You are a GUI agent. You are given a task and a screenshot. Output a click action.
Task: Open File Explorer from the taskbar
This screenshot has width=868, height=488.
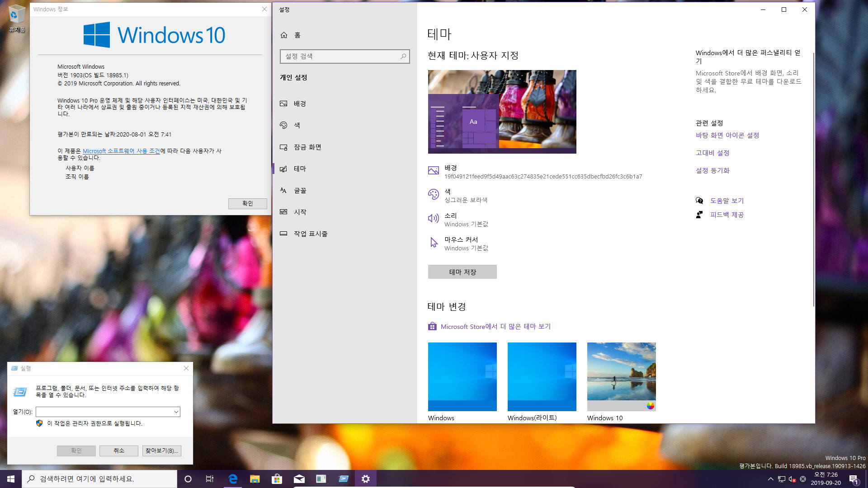[x=255, y=479]
